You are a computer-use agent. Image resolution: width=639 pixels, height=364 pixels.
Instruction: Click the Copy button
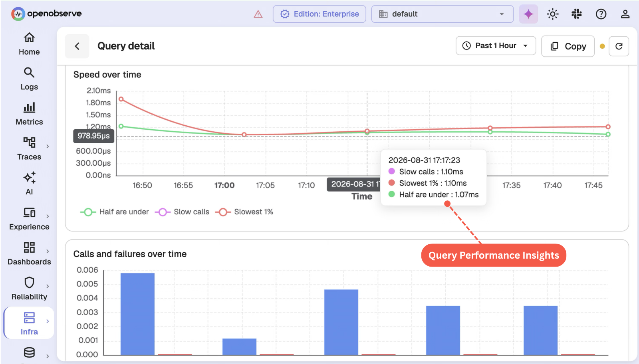tap(568, 46)
